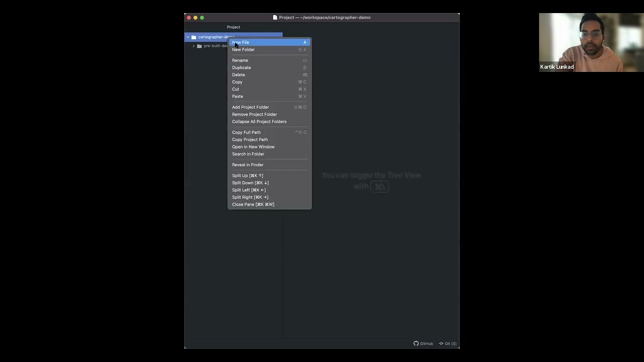
Task: Click the Copy menu item
Action: 270,82
